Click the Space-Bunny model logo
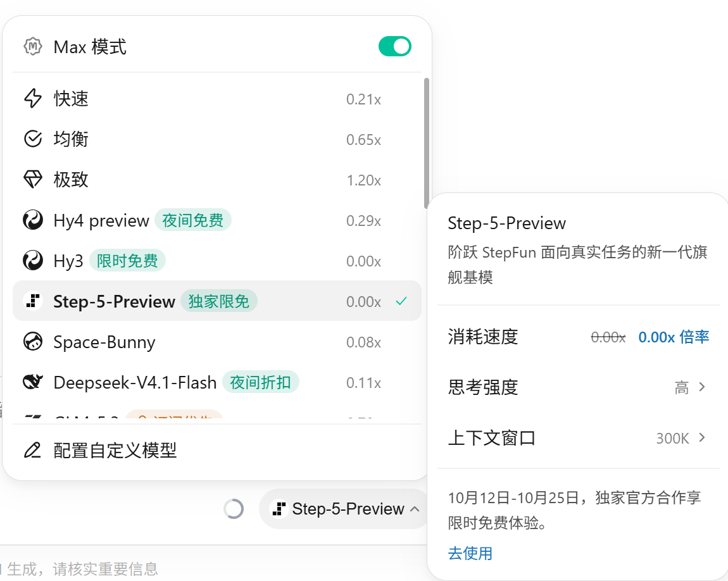The height and width of the screenshot is (581, 728). pyautogui.click(x=33, y=342)
